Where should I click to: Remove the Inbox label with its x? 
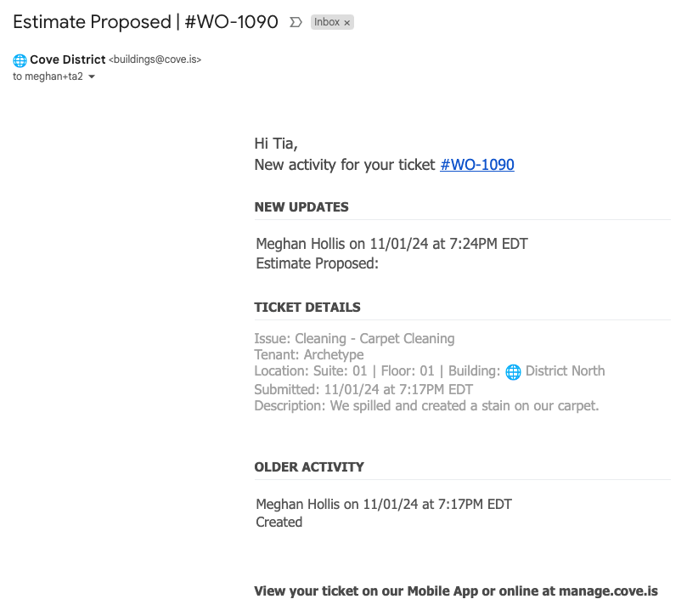tap(346, 23)
